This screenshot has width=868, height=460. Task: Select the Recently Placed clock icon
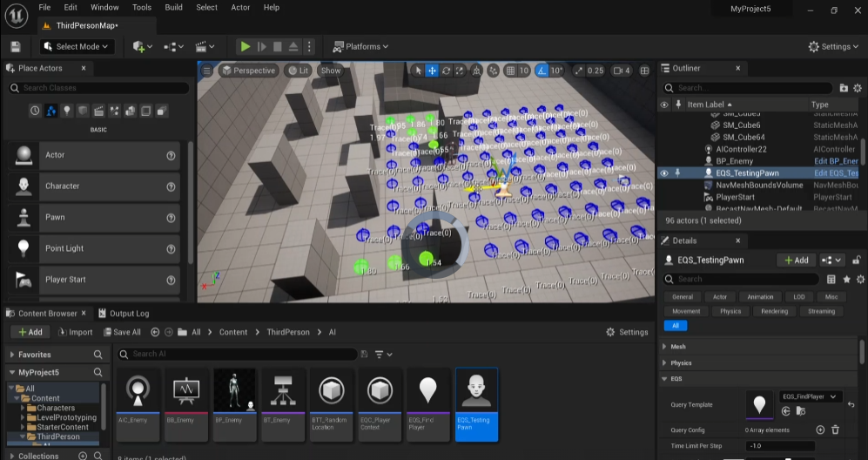[x=35, y=111]
